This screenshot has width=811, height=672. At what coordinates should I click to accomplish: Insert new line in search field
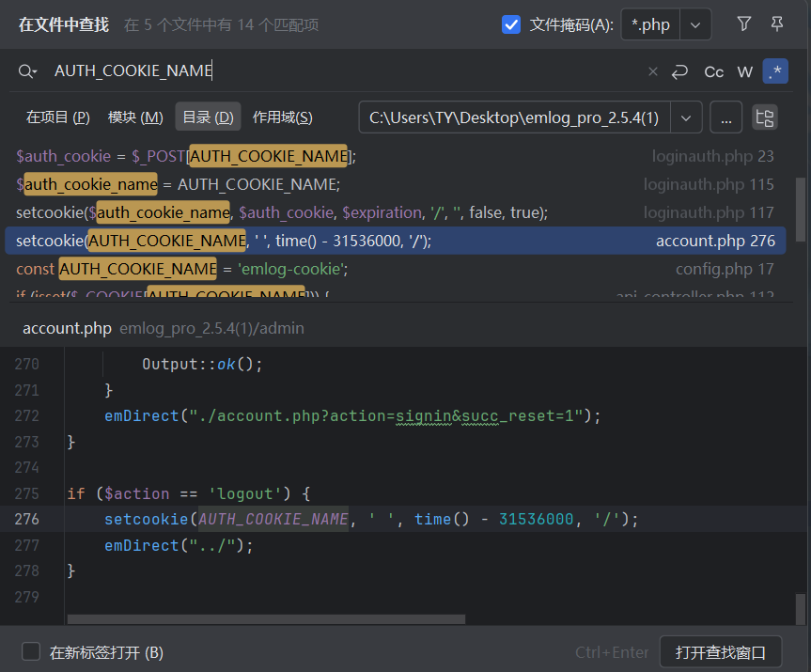coord(679,71)
